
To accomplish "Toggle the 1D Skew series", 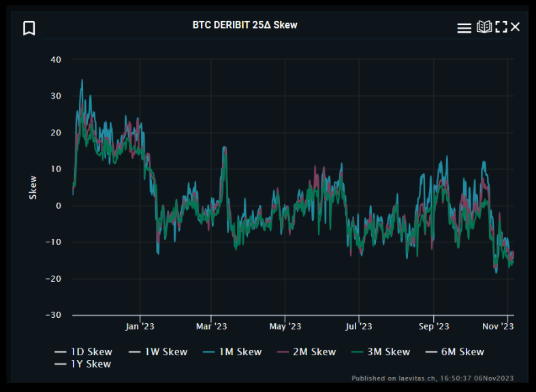I will click(x=83, y=352).
